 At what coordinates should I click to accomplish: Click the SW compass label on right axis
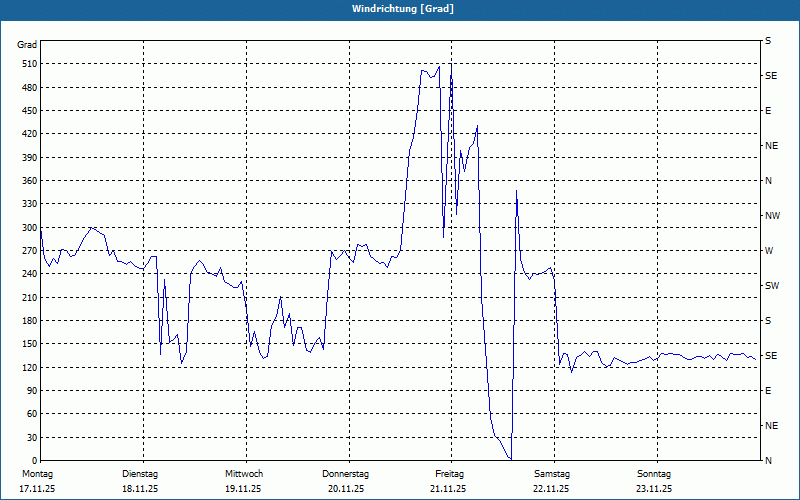[771, 286]
